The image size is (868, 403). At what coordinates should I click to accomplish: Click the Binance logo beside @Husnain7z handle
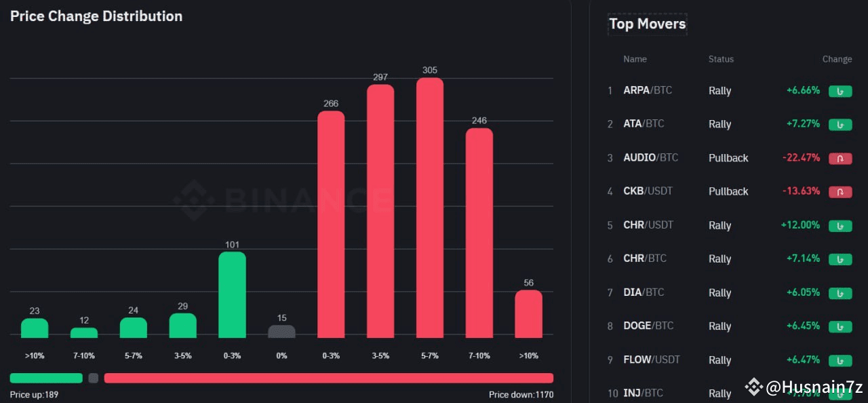pyautogui.click(x=753, y=388)
